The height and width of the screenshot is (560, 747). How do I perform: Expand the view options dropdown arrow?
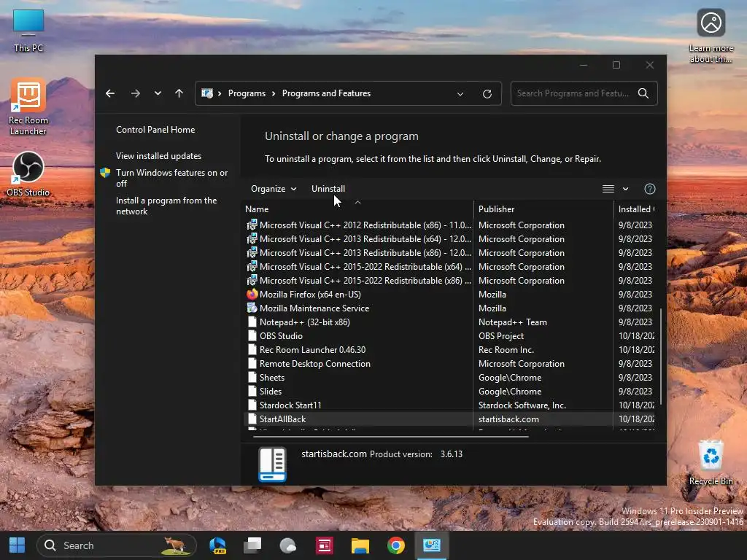coord(625,189)
